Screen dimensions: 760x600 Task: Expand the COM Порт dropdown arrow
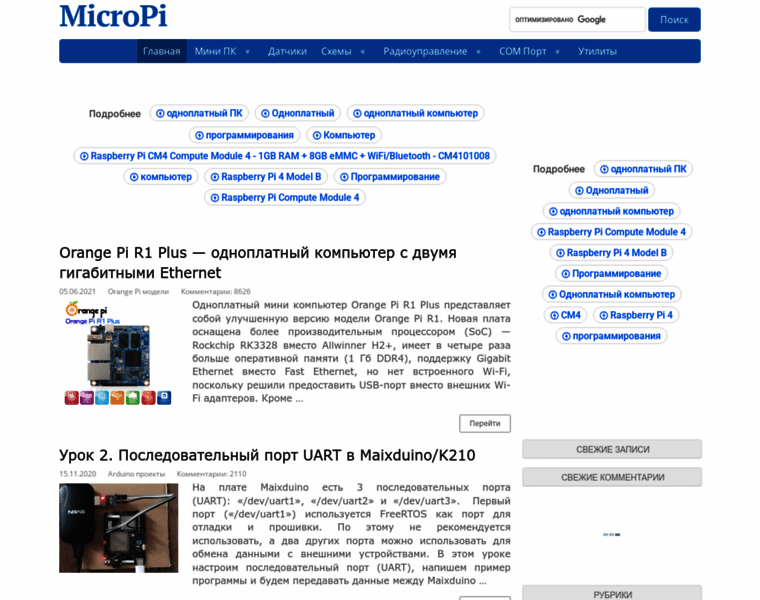557,51
